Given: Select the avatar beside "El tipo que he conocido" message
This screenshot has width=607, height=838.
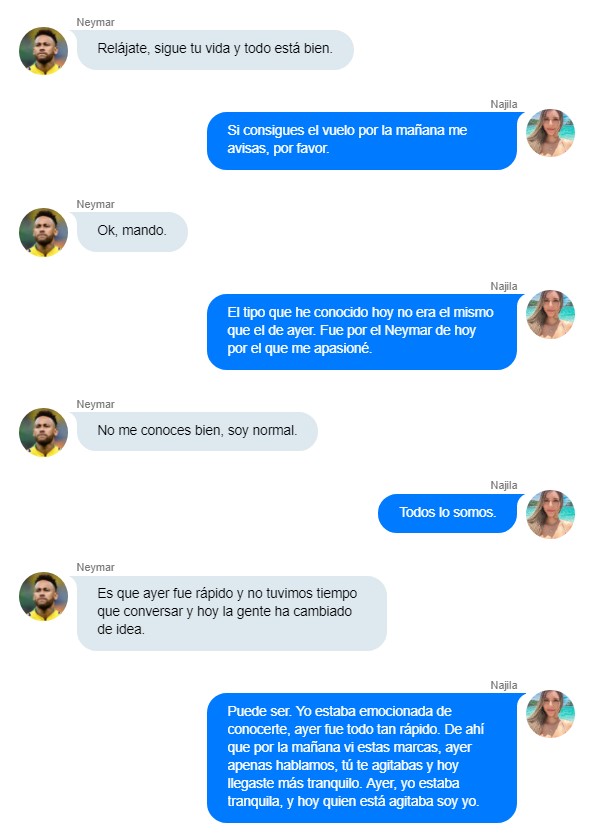Looking at the screenshot, I should pyautogui.click(x=550, y=314).
